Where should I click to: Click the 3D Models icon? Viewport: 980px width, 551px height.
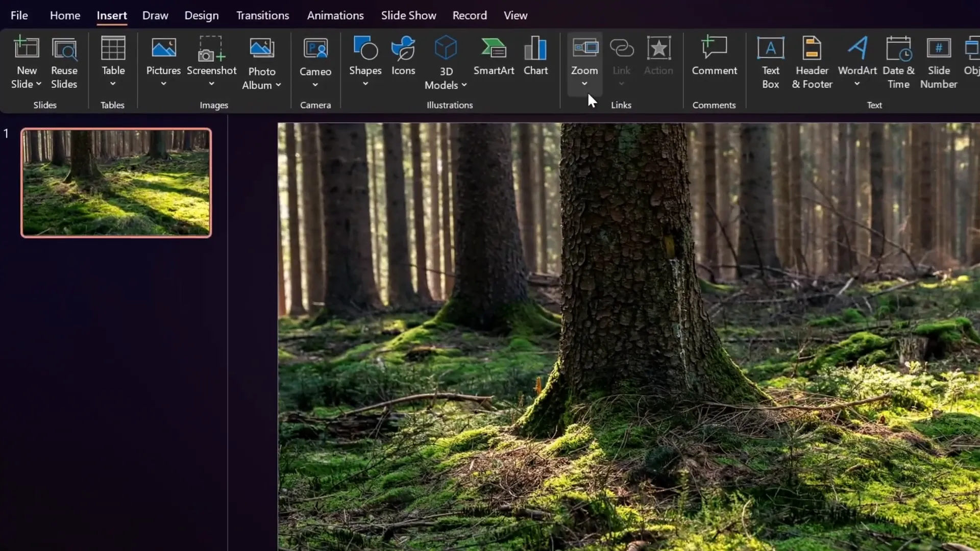(446, 48)
